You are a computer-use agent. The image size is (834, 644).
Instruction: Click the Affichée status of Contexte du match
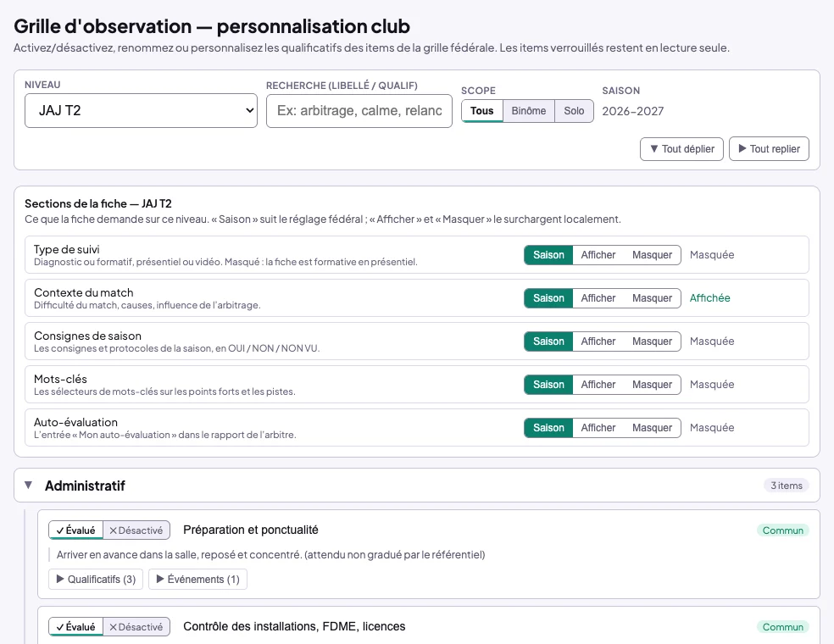click(709, 297)
